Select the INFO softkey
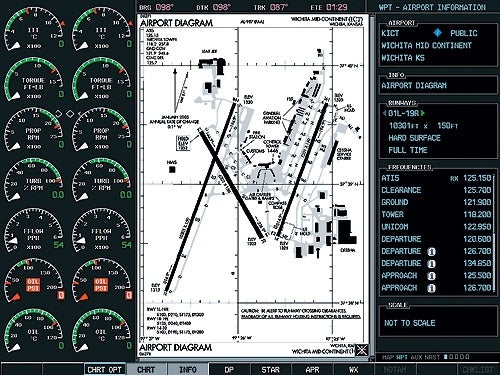This screenshot has height=375, width=500. [188, 369]
